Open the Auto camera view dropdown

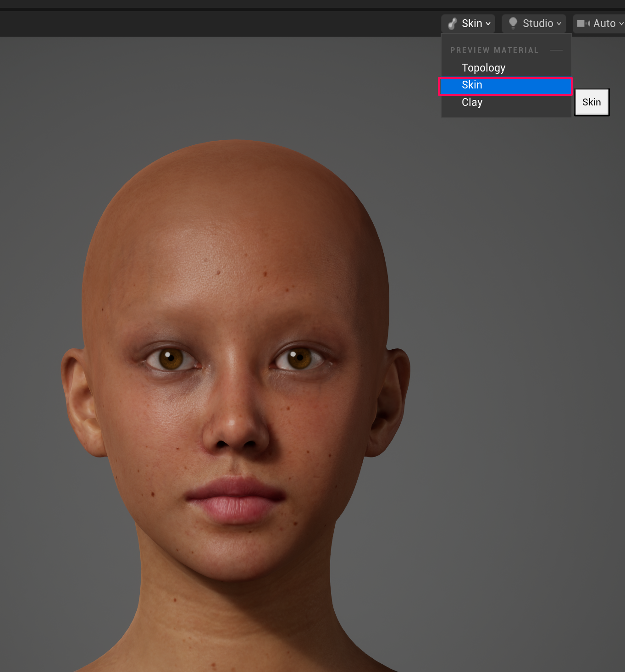coord(620,24)
